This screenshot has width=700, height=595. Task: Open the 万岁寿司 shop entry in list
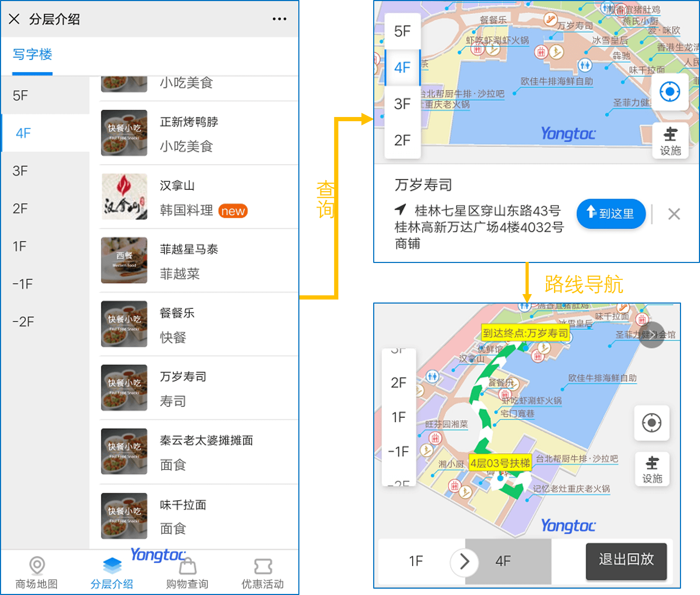pos(199,388)
